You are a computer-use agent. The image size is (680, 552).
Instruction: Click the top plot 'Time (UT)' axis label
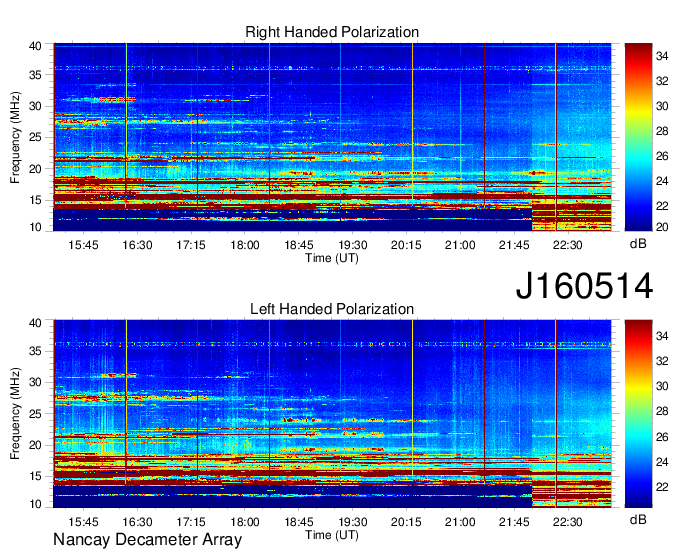coord(332,258)
